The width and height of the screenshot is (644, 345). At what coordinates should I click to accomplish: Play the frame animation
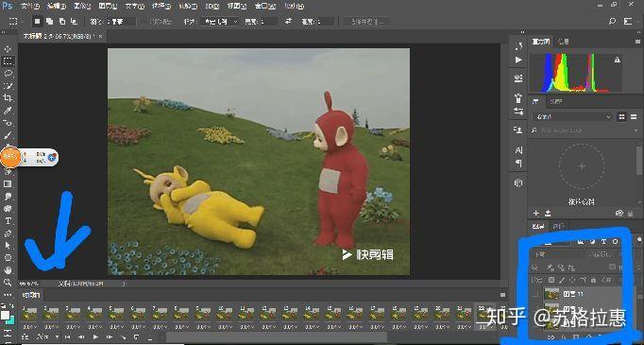pos(95,336)
